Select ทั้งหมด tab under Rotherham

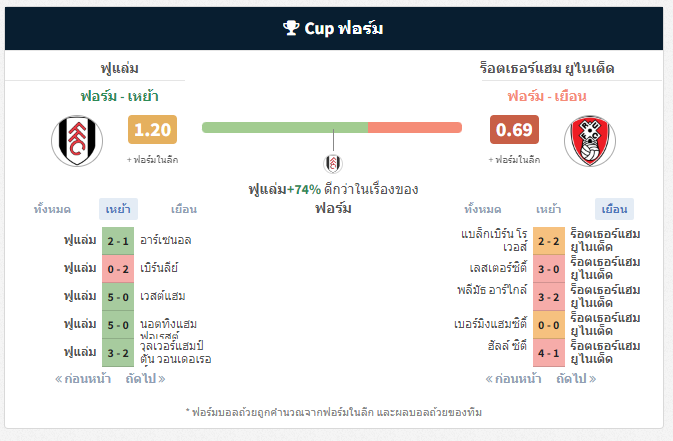tap(482, 209)
